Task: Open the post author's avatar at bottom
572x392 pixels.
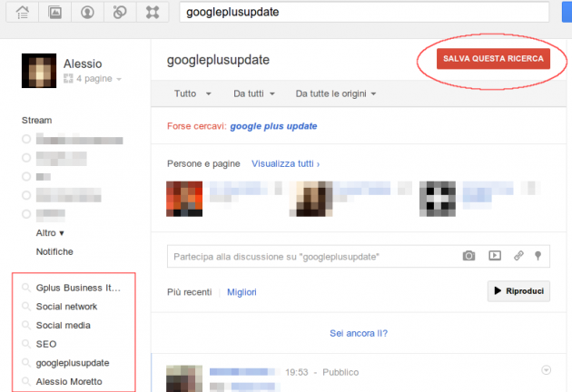Action: click(184, 378)
